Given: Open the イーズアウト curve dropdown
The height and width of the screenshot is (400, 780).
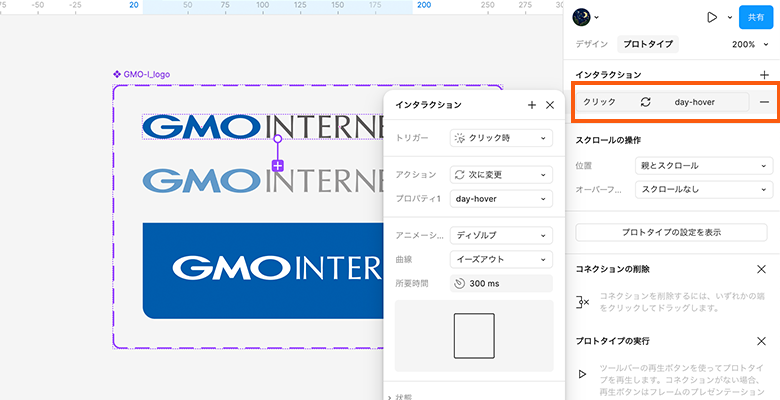Looking at the screenshot, I should click(501, 259).
